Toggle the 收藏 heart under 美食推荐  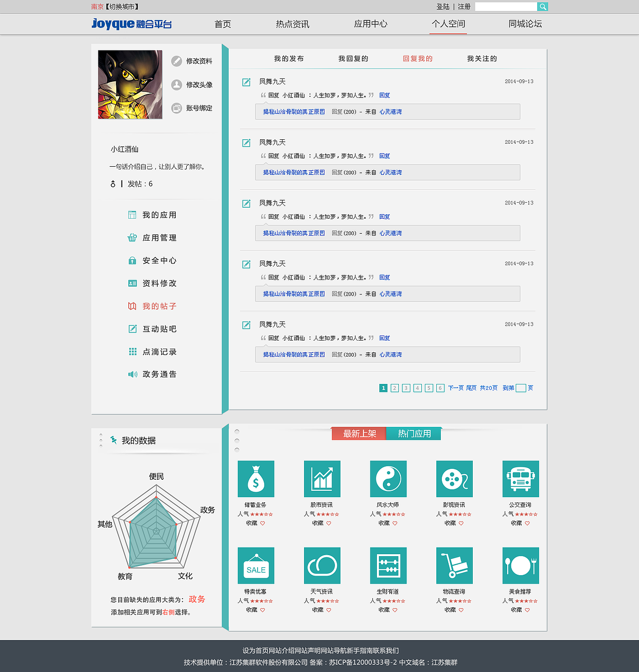coord(528,610)
